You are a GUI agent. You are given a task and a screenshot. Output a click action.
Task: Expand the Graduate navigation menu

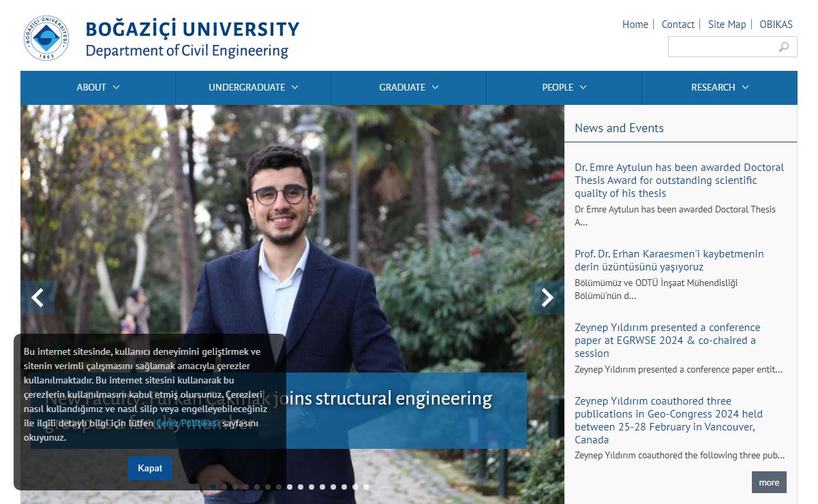(408, 87)
